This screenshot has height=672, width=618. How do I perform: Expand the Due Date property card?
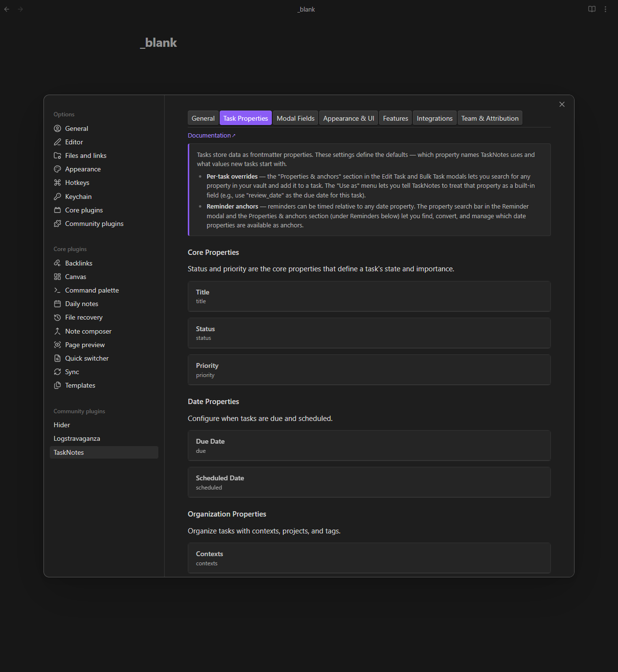point(369,445)
